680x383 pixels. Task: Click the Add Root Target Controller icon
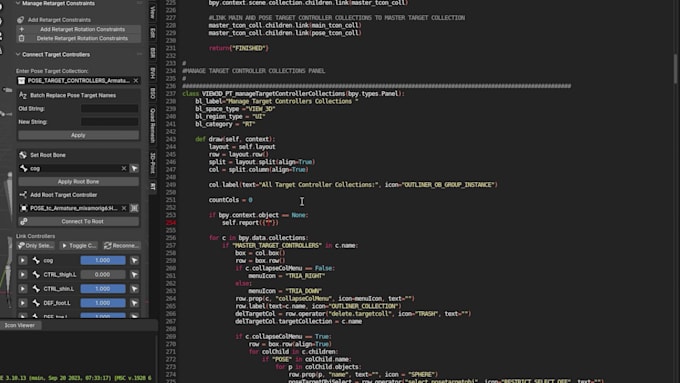point(23,195)
